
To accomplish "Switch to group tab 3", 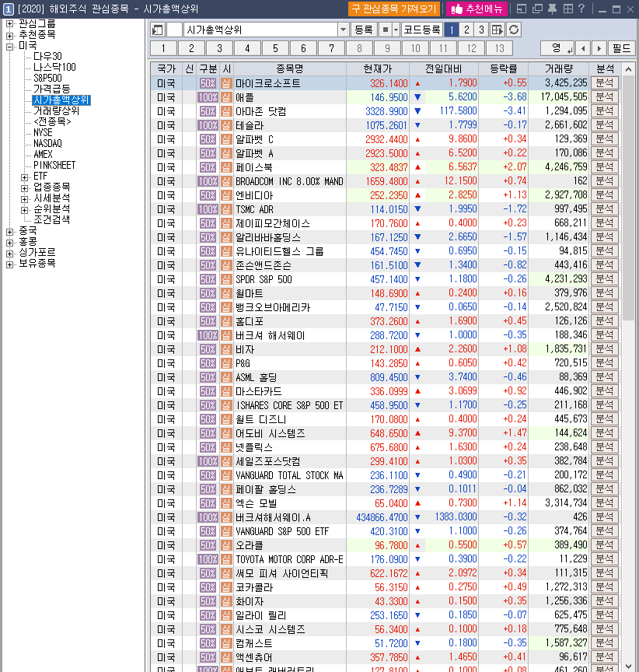I will click(219, 48).
